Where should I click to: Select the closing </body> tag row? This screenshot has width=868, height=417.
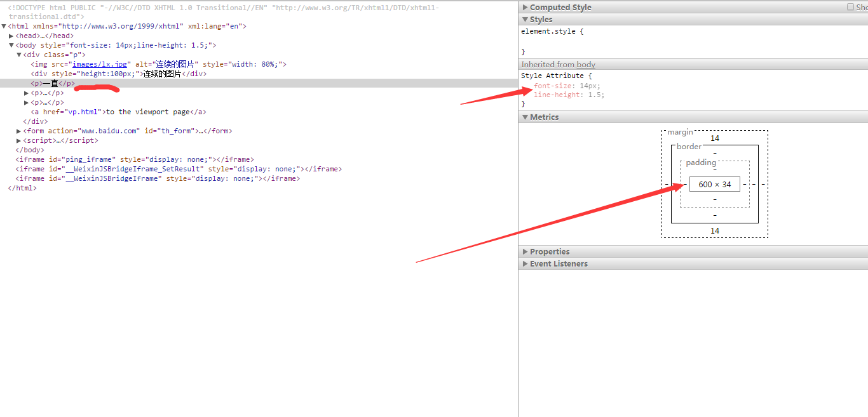pyautogui.click(x=30, y=150)
